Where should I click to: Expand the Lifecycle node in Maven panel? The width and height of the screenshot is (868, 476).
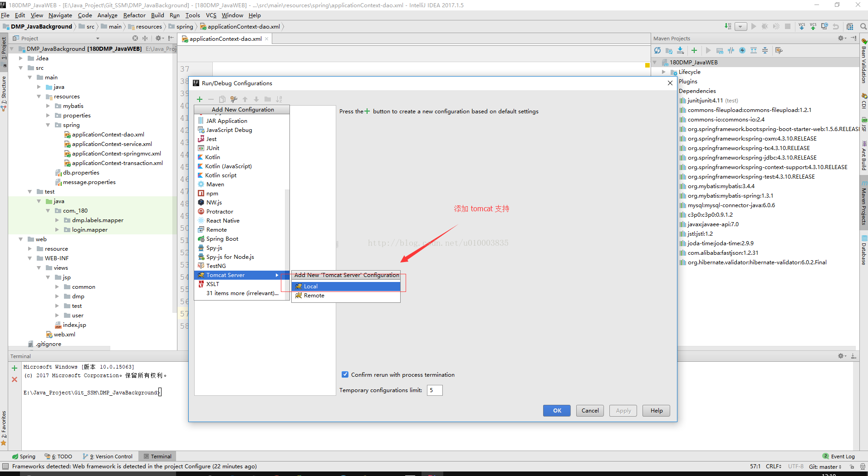pyautogui.click(x=664, y=72)
